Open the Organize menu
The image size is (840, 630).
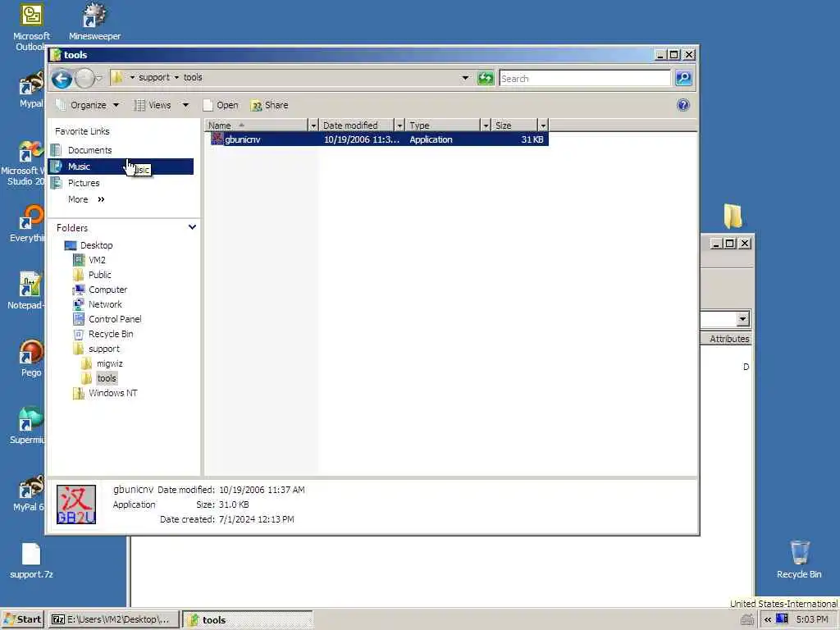click(88, 105)
